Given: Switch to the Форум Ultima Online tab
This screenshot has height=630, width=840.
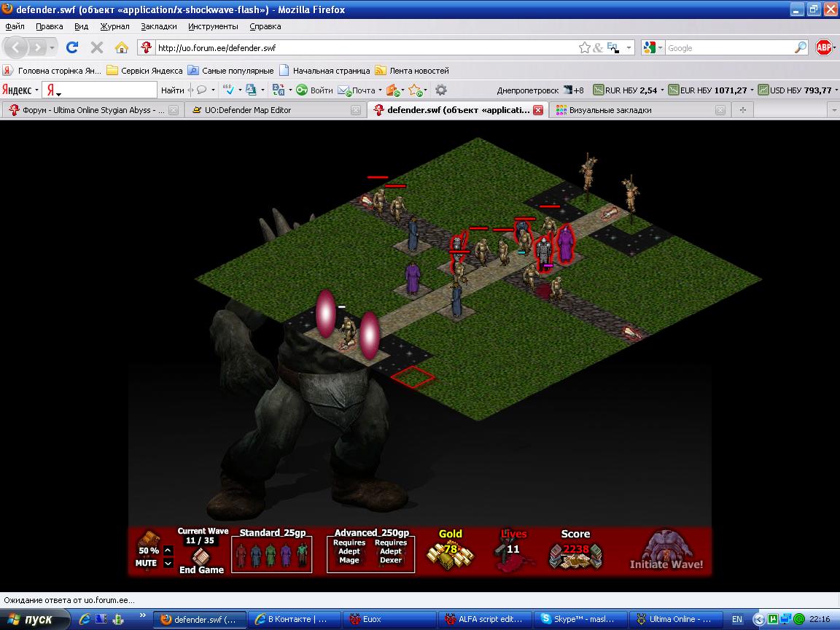Looking at the screenshot, I should tap(93, 110).
